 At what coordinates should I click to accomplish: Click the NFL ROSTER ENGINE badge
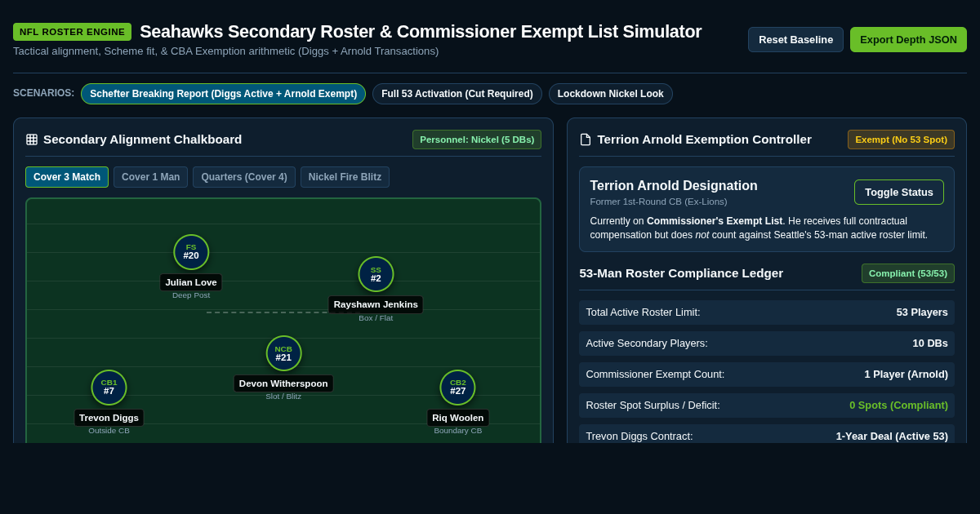click(72, 32)
